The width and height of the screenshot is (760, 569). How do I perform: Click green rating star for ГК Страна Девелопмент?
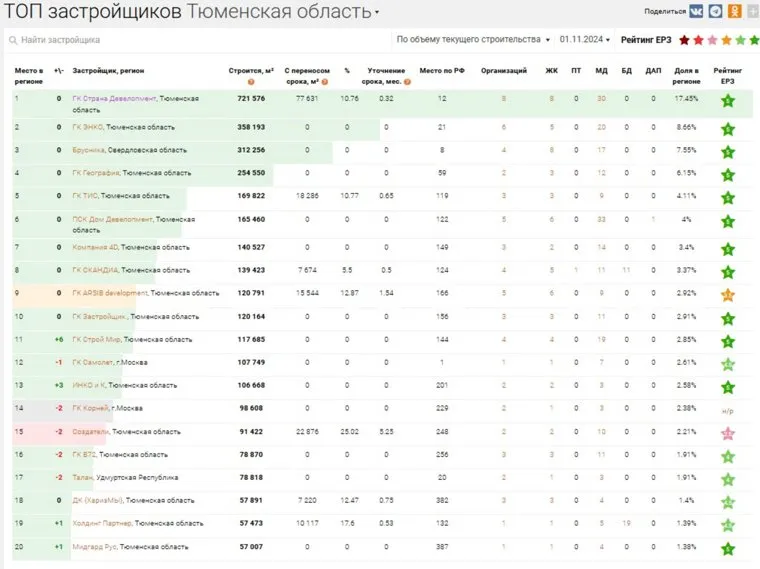pyautogui.click(x=728, y=101)
